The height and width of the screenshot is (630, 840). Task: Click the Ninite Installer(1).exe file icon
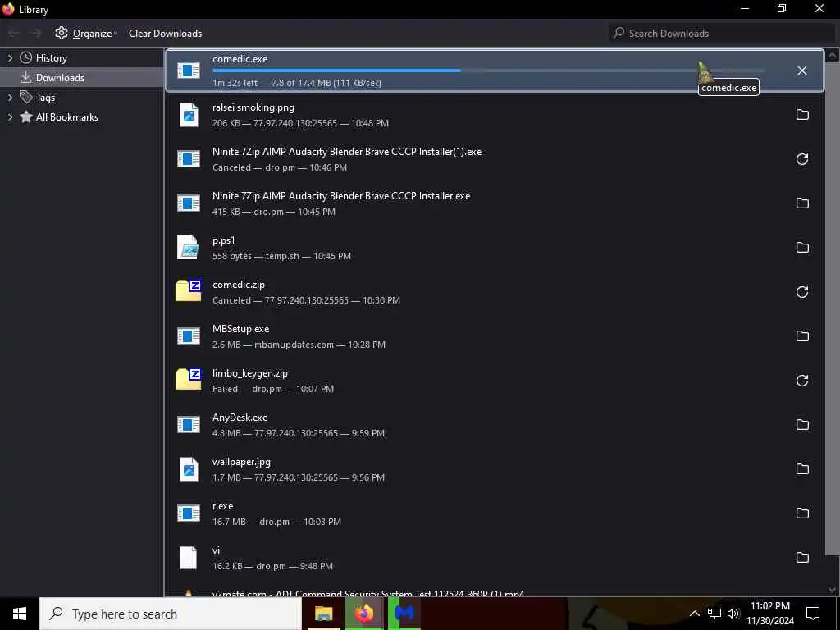coord(189,158)
